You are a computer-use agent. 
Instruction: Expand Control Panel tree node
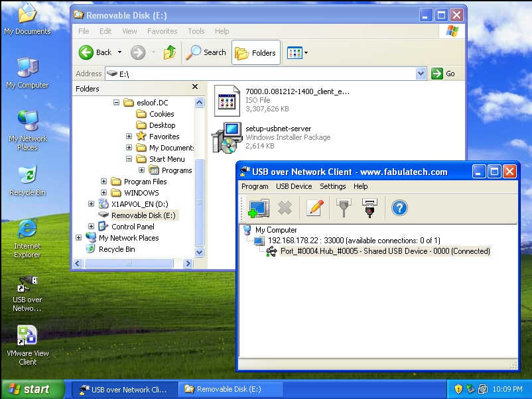[x=92, y=226]
